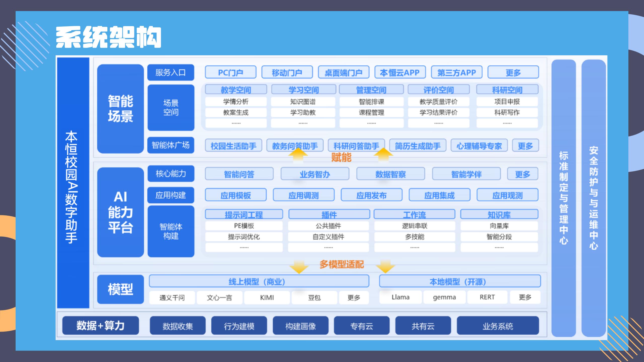This screenshot has width=644, height=362.
Task: Open the 本恒云APP entry
Action: (x=400, y=72)
